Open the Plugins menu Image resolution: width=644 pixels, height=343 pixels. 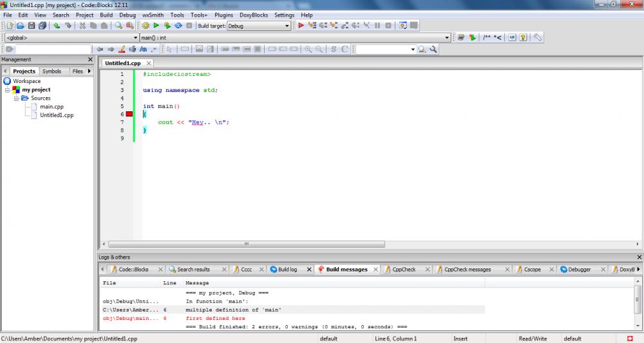coord(224,15)
